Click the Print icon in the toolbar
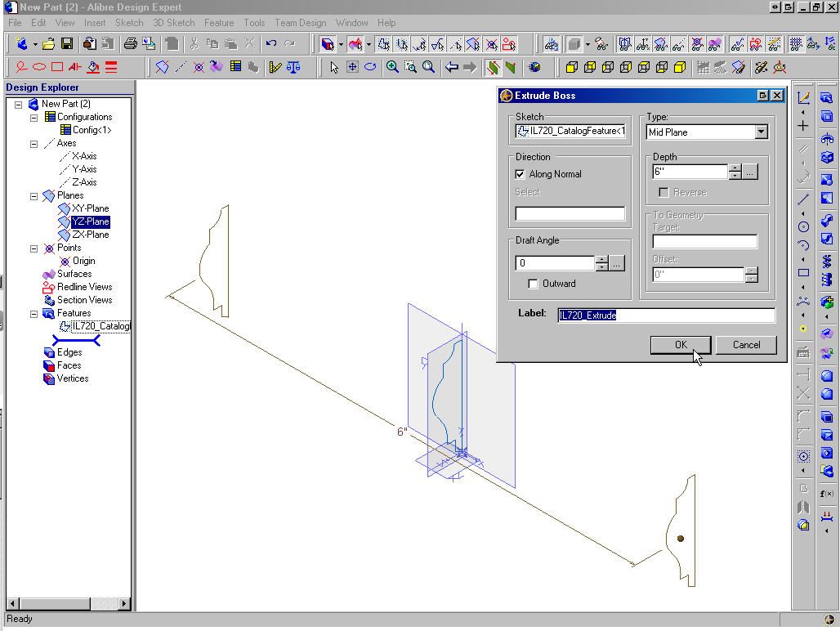 click(131, 43)
